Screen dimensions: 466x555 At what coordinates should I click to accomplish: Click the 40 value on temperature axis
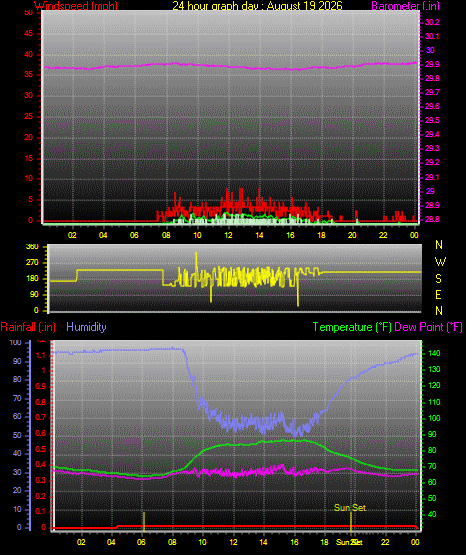(432, 514)
